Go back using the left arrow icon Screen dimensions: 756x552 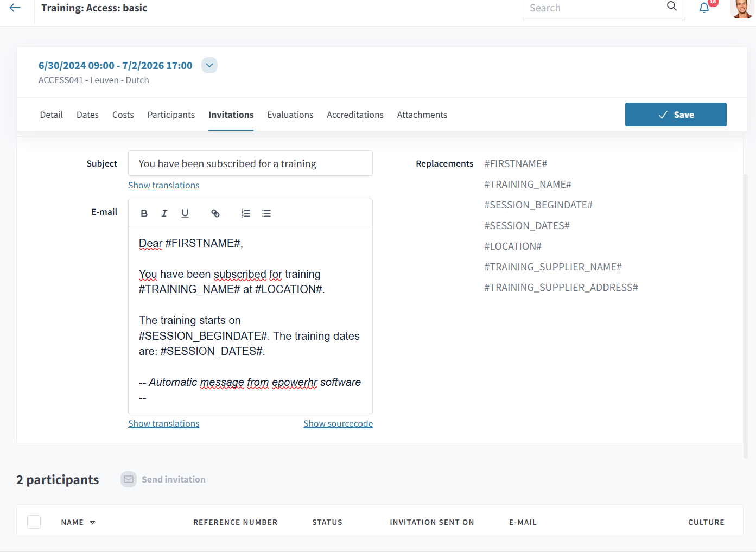point(15,8)
